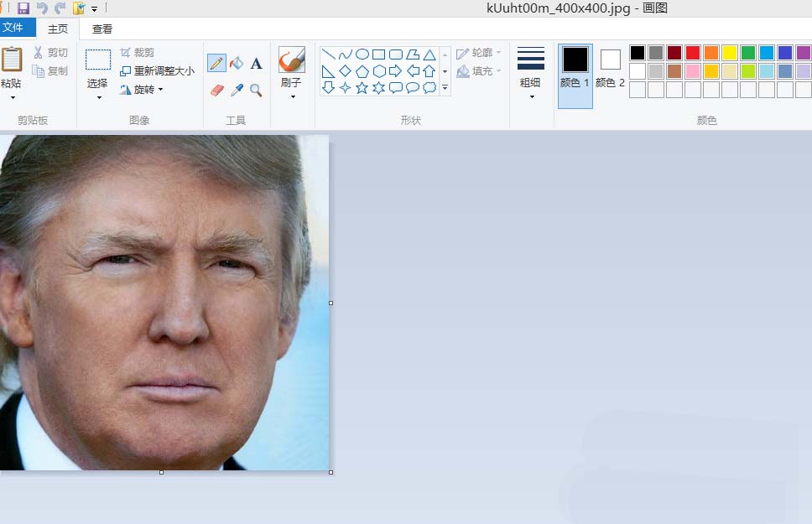Choose the Triangle shape

[429, 54]
